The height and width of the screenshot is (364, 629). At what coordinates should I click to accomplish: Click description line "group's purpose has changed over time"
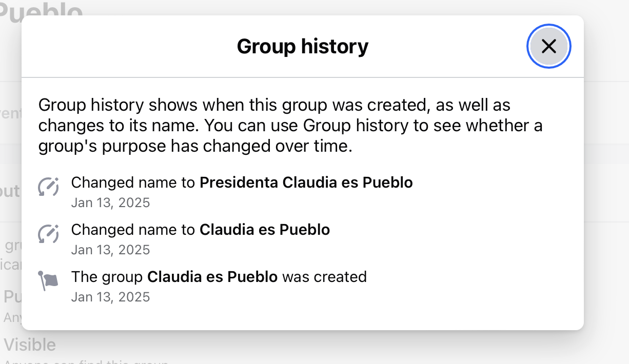[195, 147]
